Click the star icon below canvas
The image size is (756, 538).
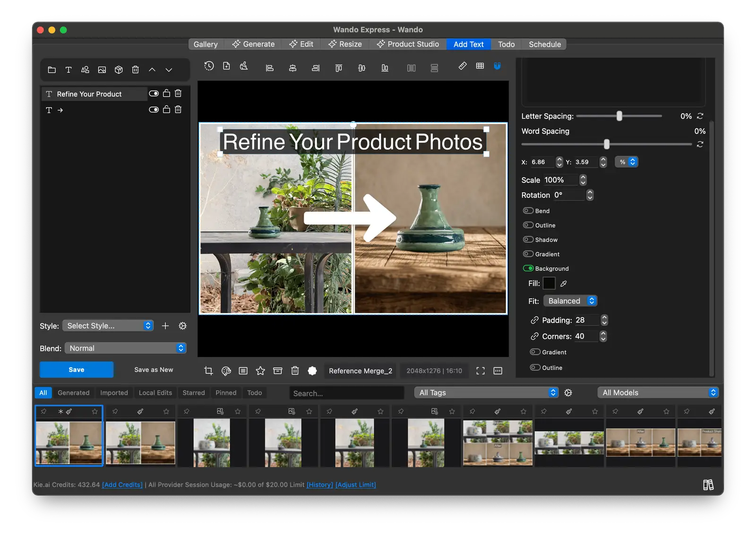point(260,371)
